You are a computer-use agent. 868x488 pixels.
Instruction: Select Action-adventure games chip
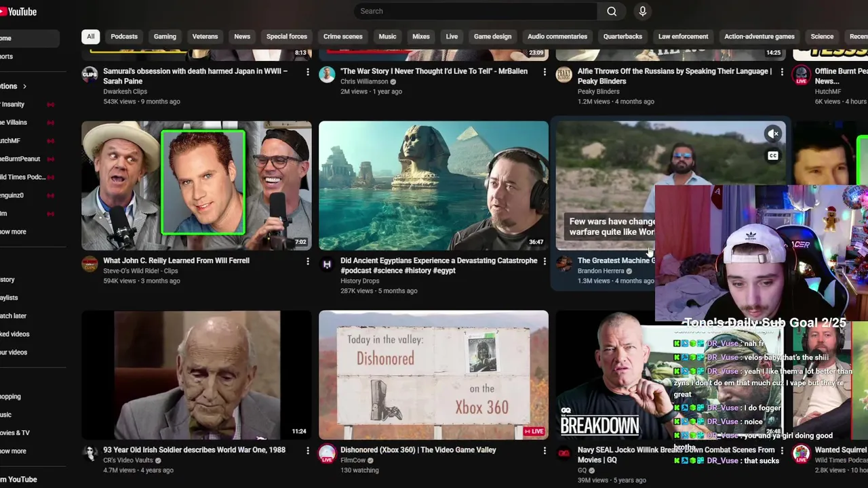[x=759, y=37]
